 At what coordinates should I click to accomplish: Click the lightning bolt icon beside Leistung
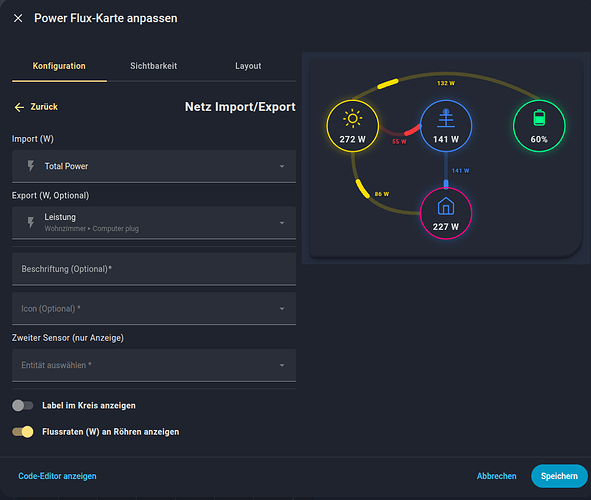pos(31,223)
